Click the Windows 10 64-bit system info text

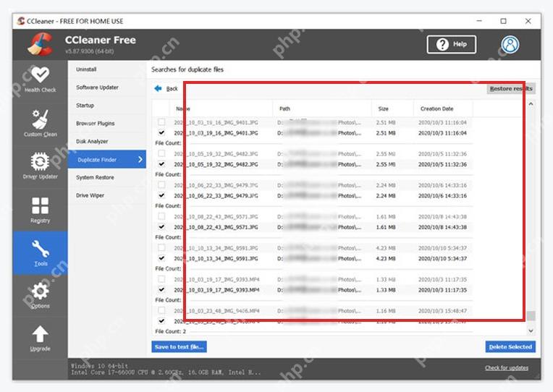coord(99,366)
